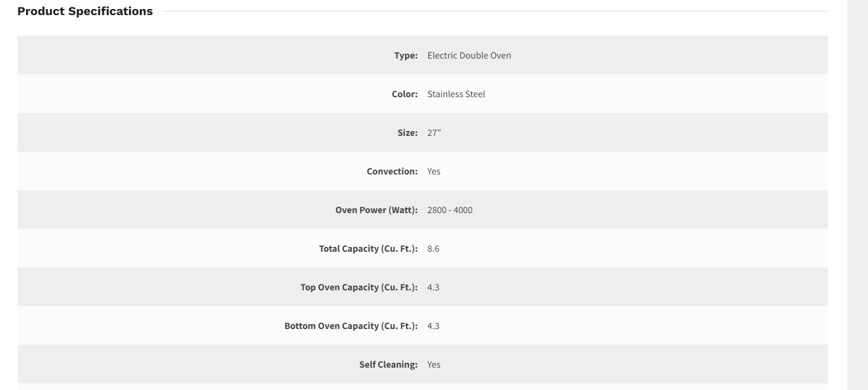Click the "Oven Power (Watt):" label
Image resolution: width=868 pixels, height=390 pixels.
376,210
